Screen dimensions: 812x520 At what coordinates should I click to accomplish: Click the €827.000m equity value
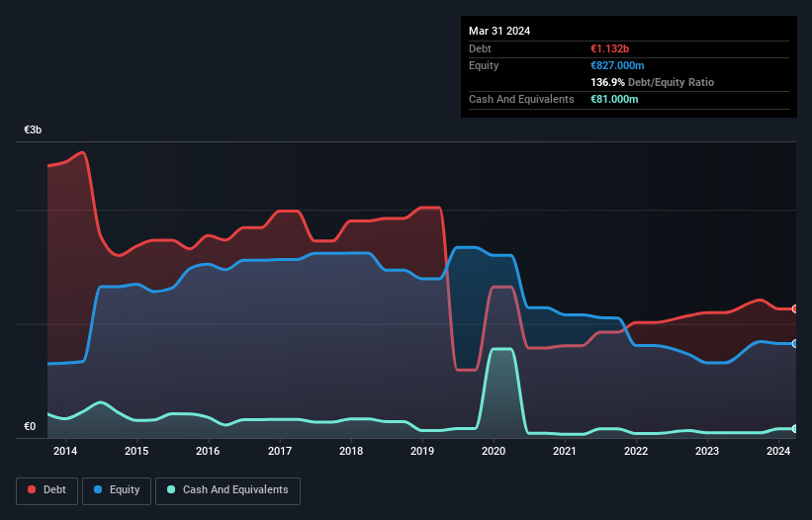point(617,65)
